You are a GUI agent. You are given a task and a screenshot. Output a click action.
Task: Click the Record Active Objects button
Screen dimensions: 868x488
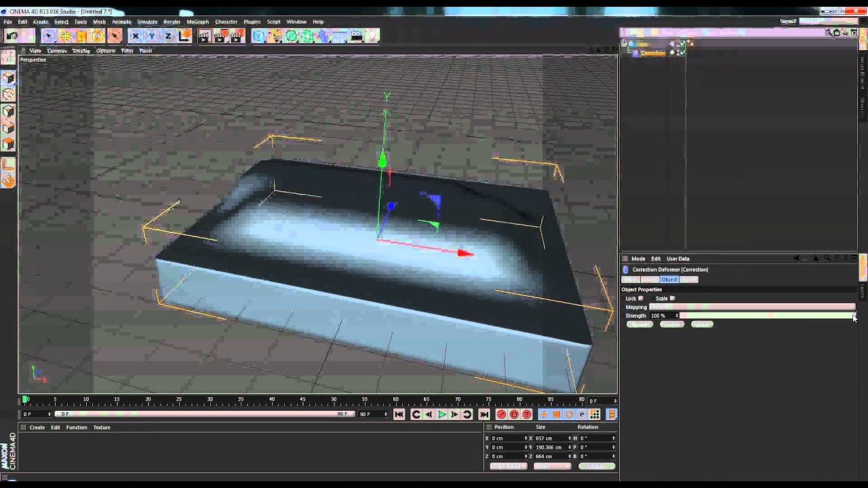(x=501, y=414)
